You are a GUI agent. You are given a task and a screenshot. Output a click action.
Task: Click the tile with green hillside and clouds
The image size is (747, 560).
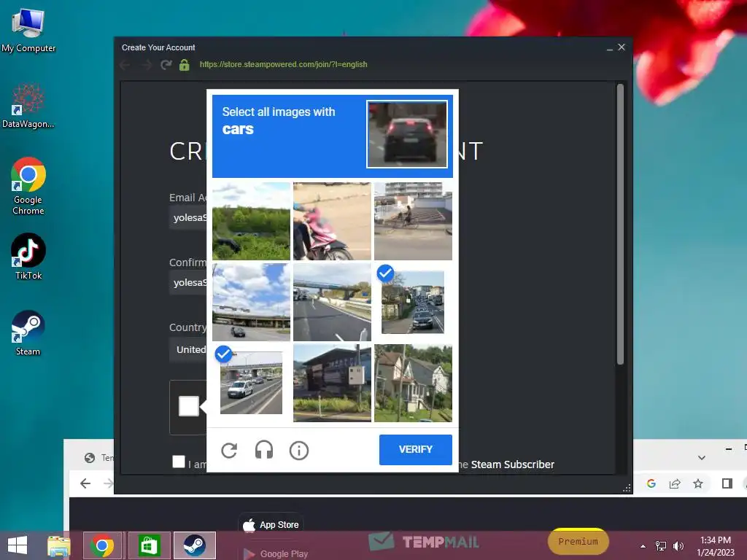tap(251, 222)
